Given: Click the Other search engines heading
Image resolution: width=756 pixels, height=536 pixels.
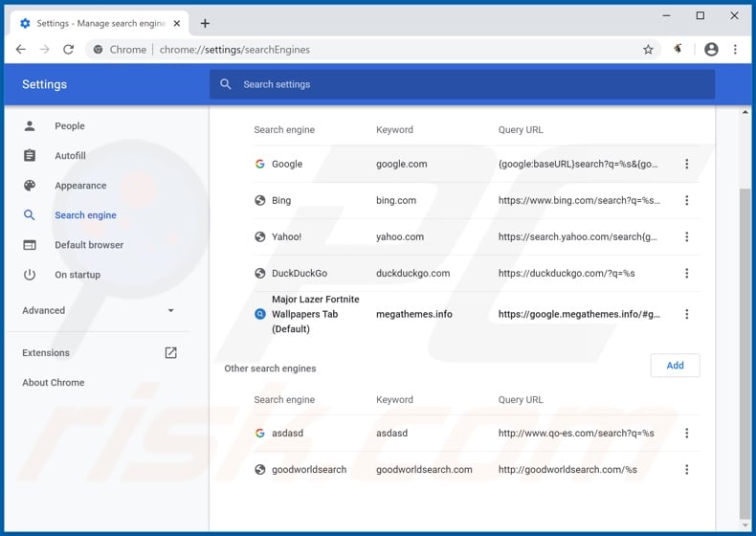Looking at the screenshot, I should [270, 368].
